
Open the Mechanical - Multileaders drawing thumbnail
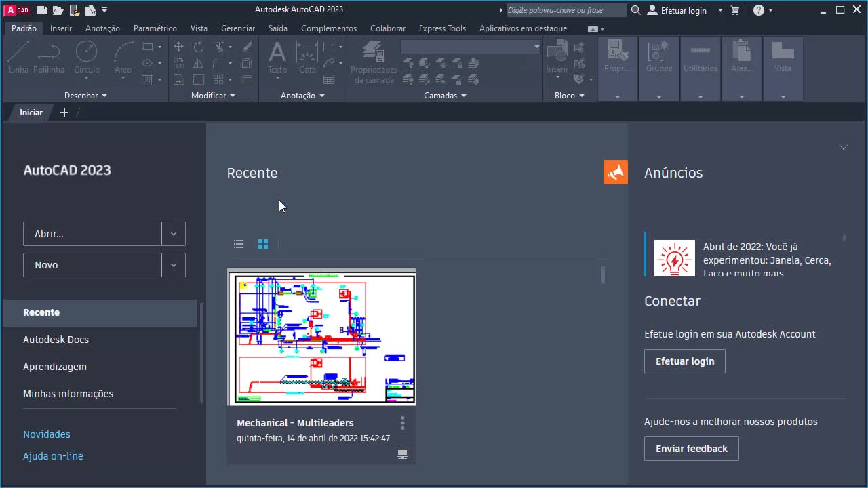coord(321,338)
